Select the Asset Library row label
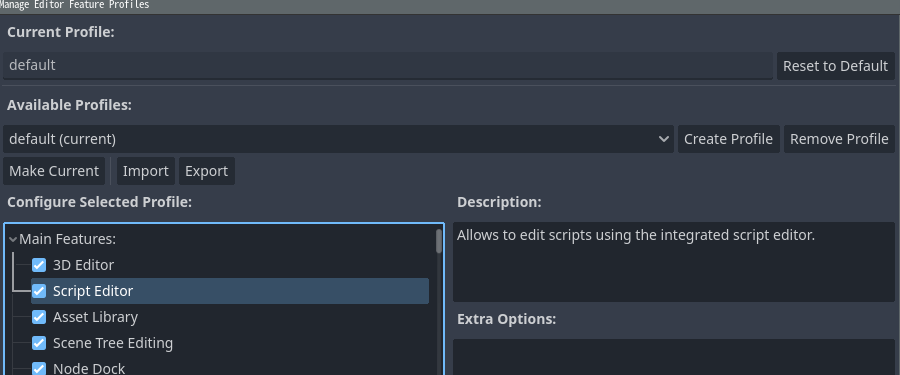 [x=95, y=317]
